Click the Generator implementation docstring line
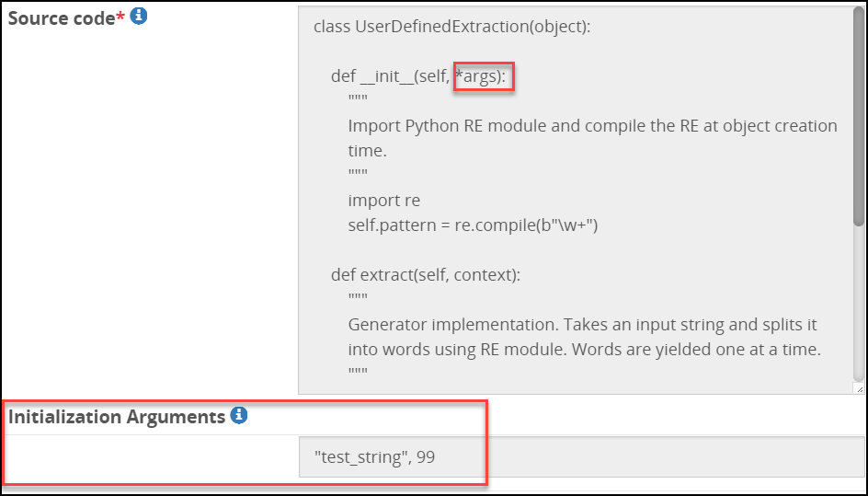Image resolution: width=868 pixels, height=496 pixels. pyautogui.click(x=582, y=324)
